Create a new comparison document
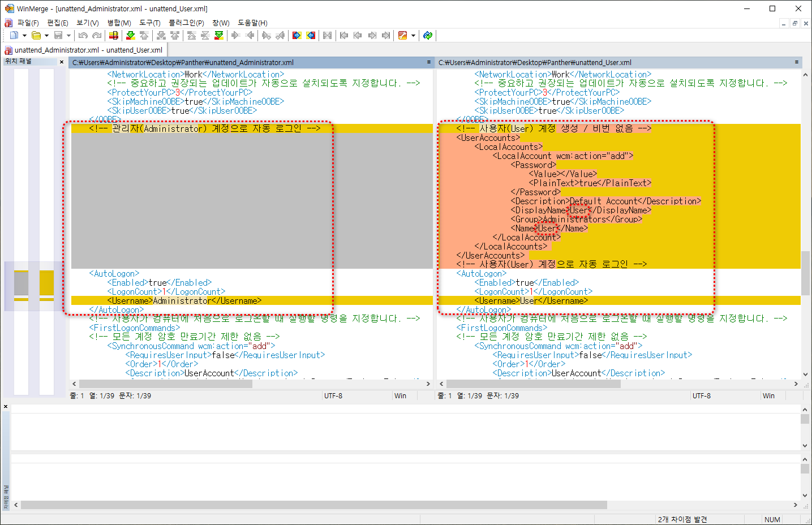 point(14,35)
